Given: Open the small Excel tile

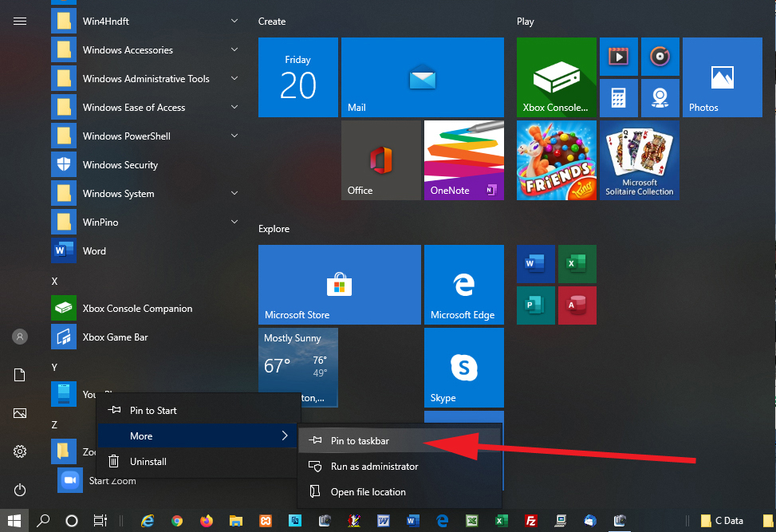Looking at the screenshot, I should (x=577, y=264).
